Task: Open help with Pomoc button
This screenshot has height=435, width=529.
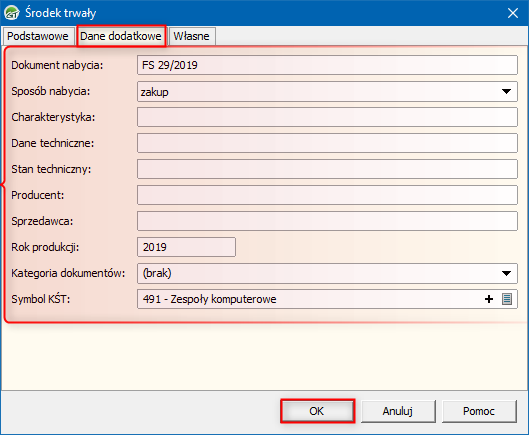Action: click(x=479, y=411)
